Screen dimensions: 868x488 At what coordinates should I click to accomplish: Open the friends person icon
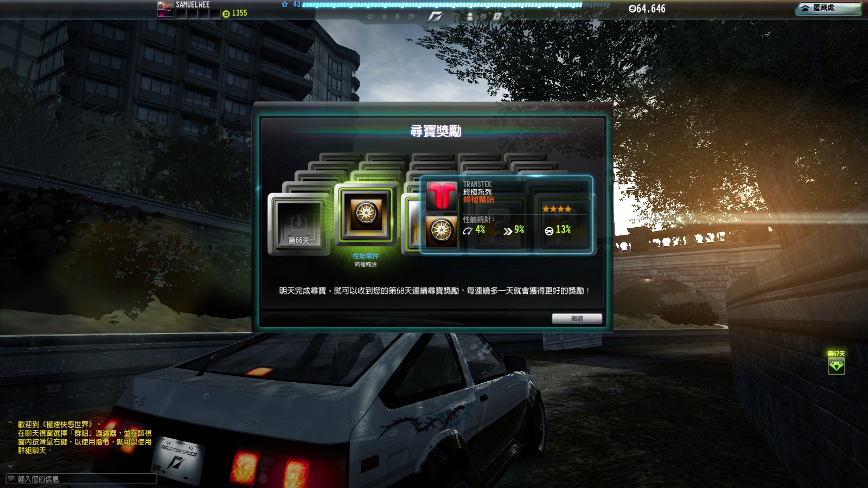pyautogui.click(x=470, y=17)
